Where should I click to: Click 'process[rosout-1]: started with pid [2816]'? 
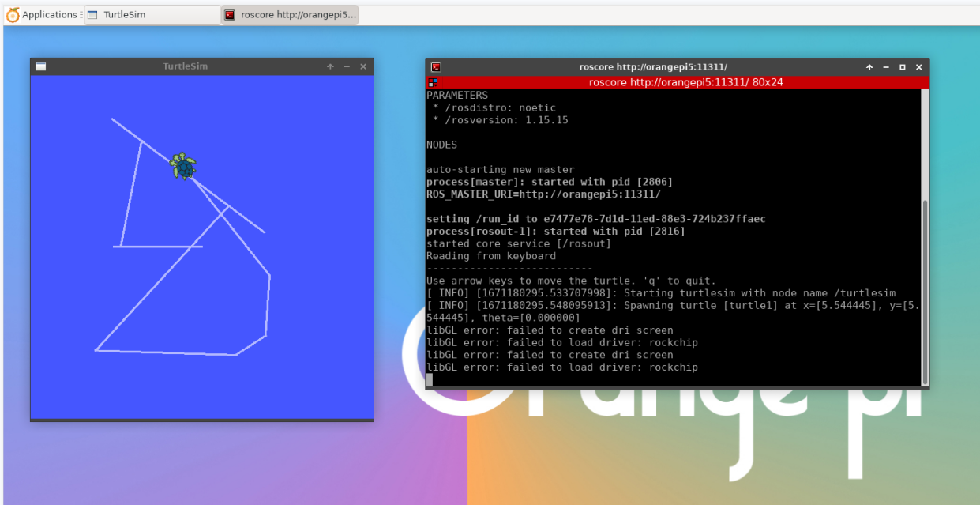(x=556, y=231)
